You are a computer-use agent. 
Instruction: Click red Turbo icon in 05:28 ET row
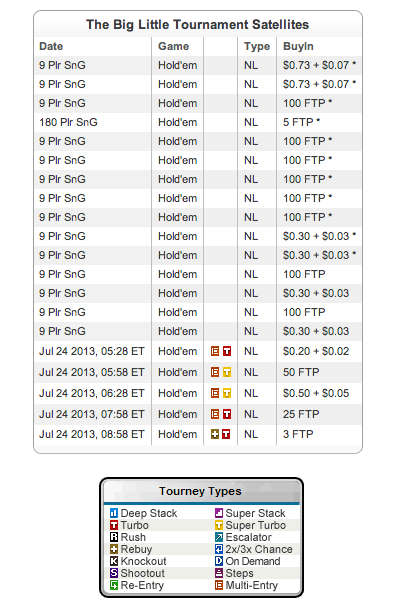click(227, 351)
